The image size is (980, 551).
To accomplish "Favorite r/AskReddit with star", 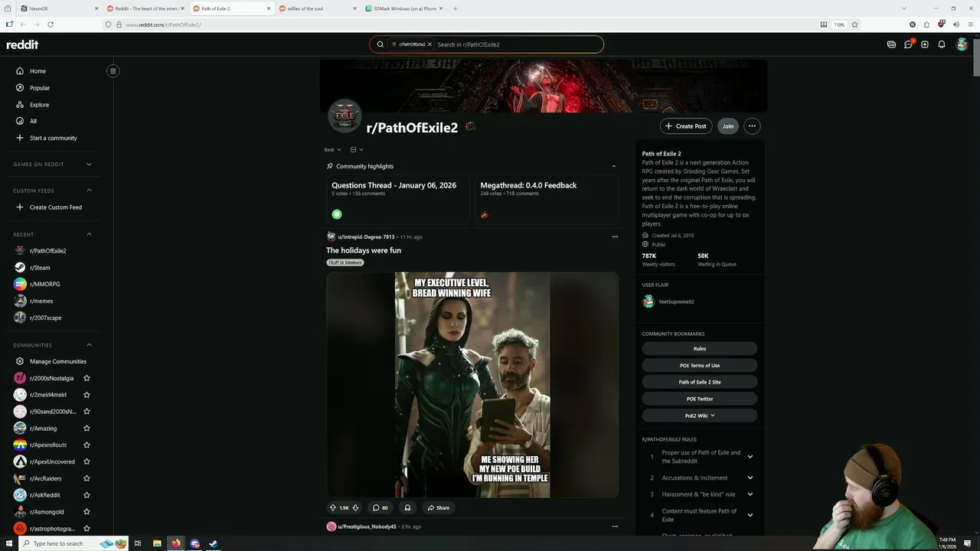I will [x=87, y=495].
